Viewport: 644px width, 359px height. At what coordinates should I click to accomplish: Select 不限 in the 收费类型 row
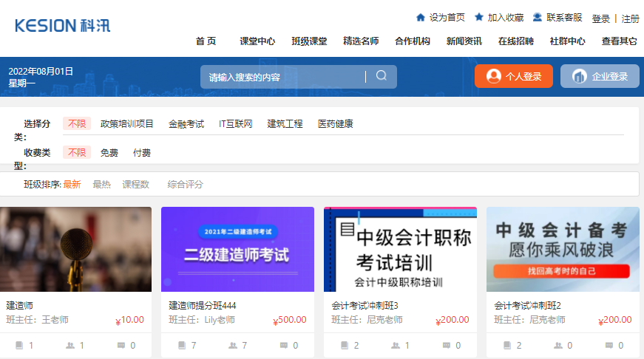tap(77, 153)
